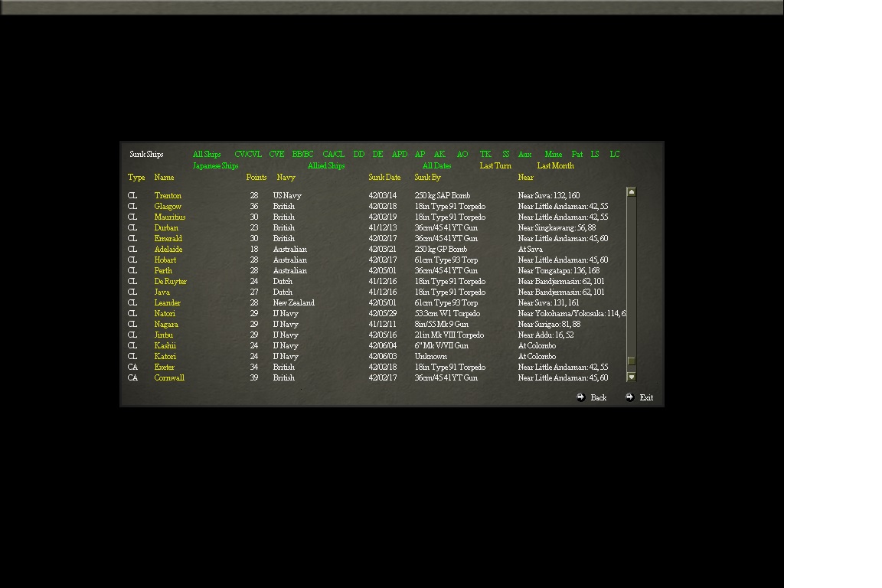
Task: Click the Back arrow icon
Action: coord(582,397)
